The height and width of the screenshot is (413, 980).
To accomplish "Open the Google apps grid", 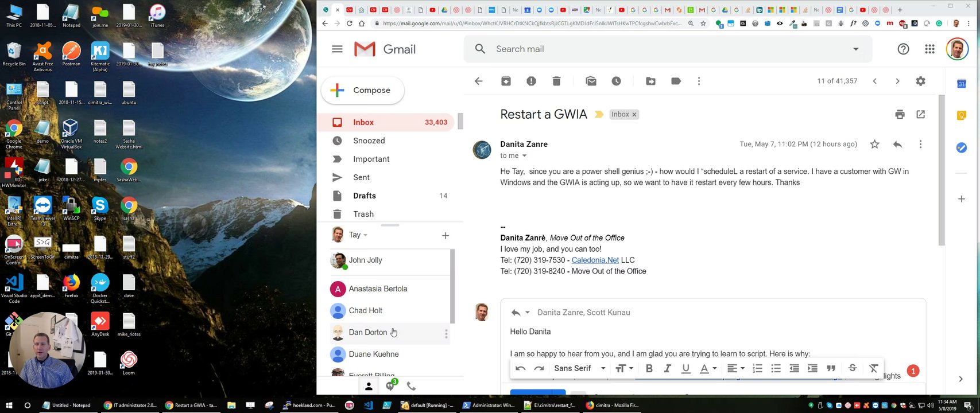I will (929, 49).
